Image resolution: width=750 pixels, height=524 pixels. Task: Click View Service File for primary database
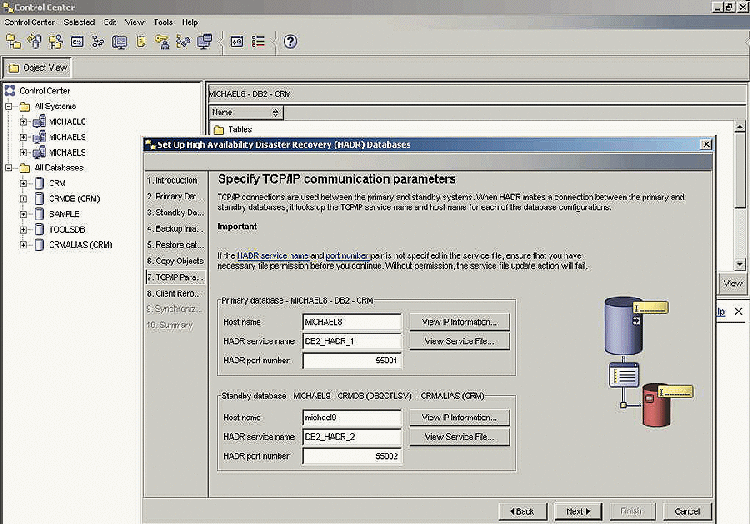(x=459, y=341)
